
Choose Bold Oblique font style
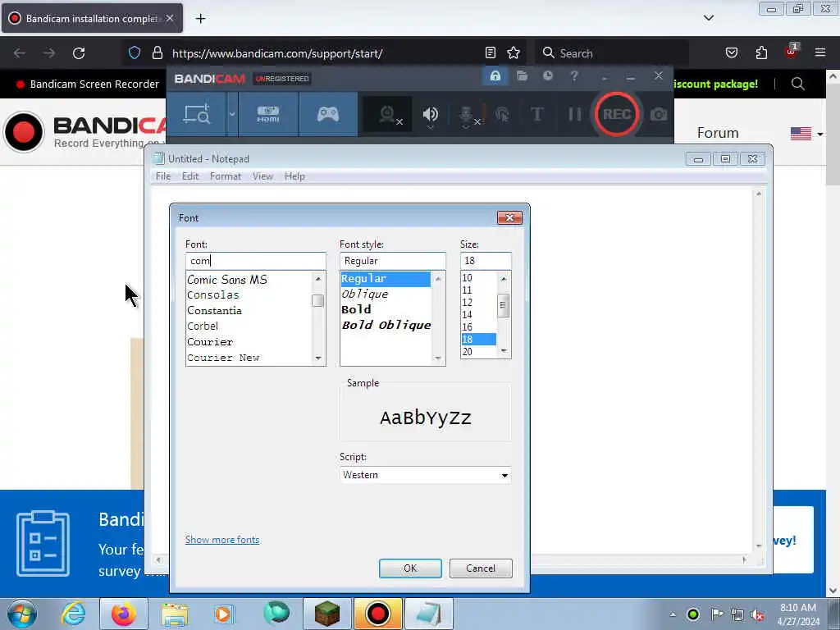tap(386, 325)
